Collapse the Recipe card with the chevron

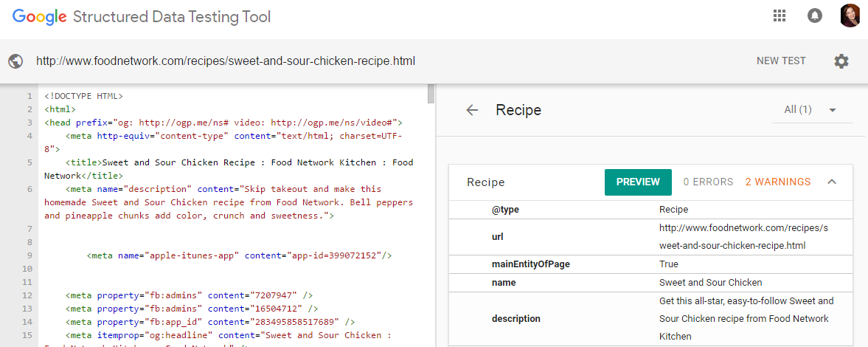(x=832, y=182)
